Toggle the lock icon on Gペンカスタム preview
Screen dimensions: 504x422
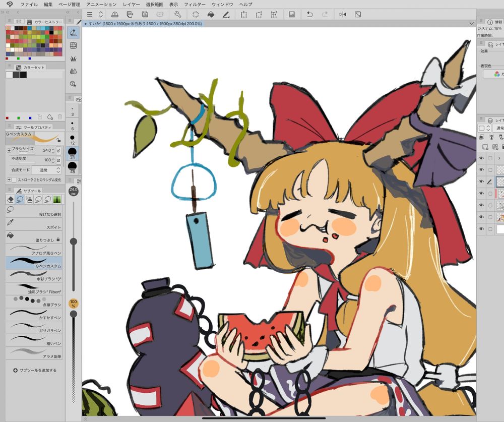(x=58, y=140)
